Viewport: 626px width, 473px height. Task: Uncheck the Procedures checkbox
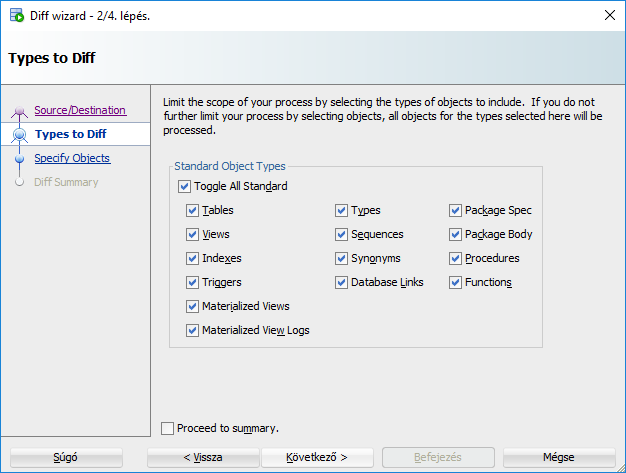[x=455, y=258]
